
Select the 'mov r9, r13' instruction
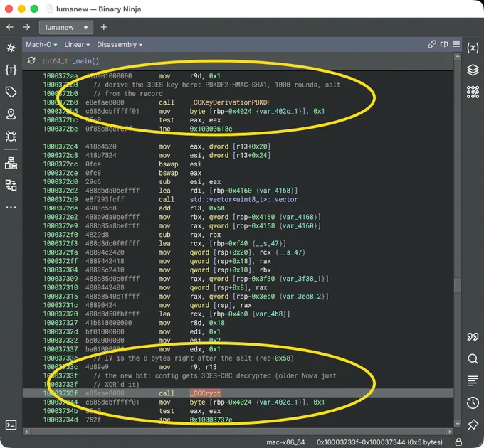188,367
